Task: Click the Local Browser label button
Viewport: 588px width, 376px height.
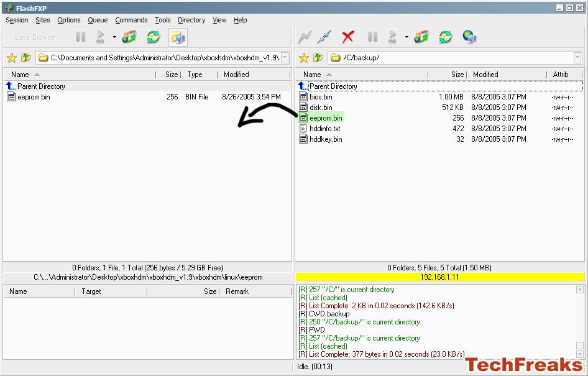Action: tap(35, 37)
